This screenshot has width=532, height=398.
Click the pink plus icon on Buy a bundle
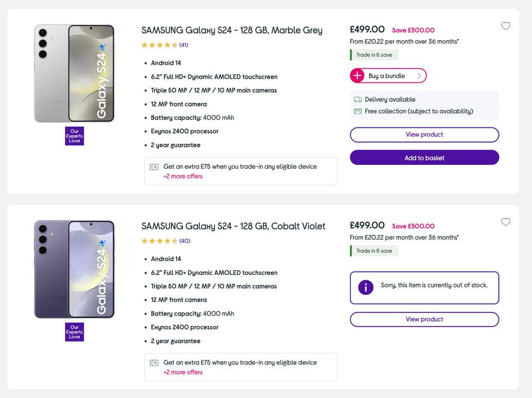click(x=357, y=75)
